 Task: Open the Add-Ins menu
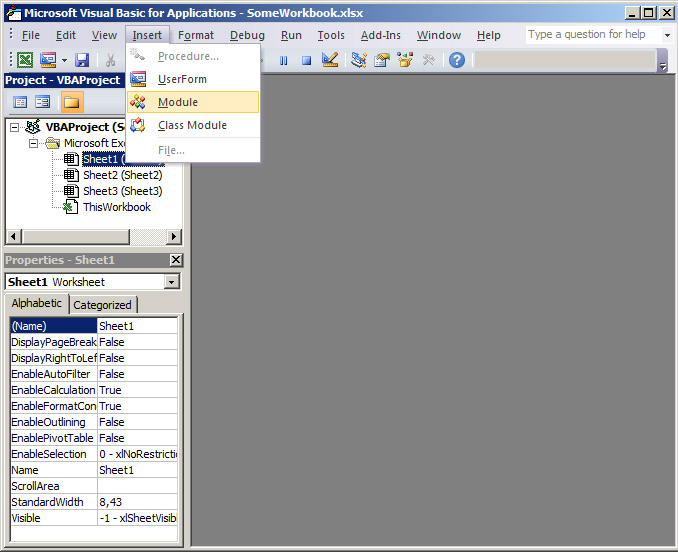pos(381,35)
